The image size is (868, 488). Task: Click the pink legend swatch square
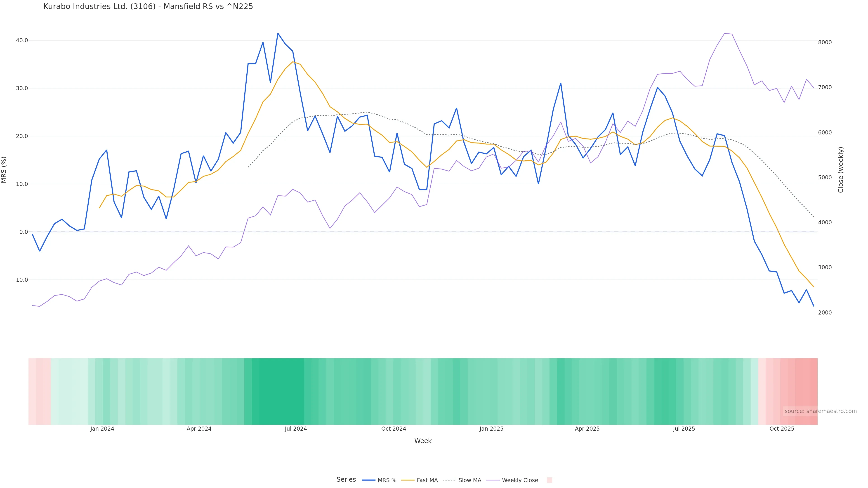[549, 480]
